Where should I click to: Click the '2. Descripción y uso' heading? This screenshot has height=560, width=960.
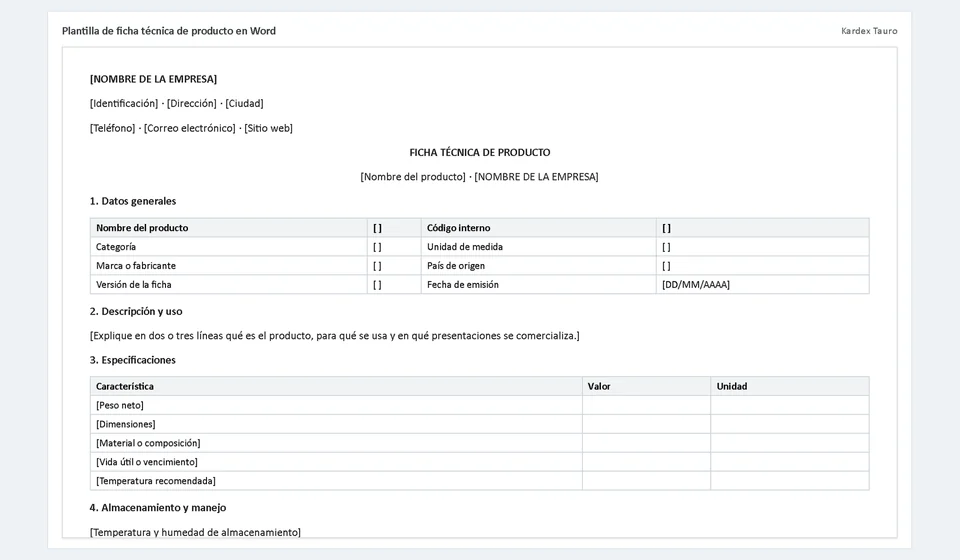tap(136, 311)
